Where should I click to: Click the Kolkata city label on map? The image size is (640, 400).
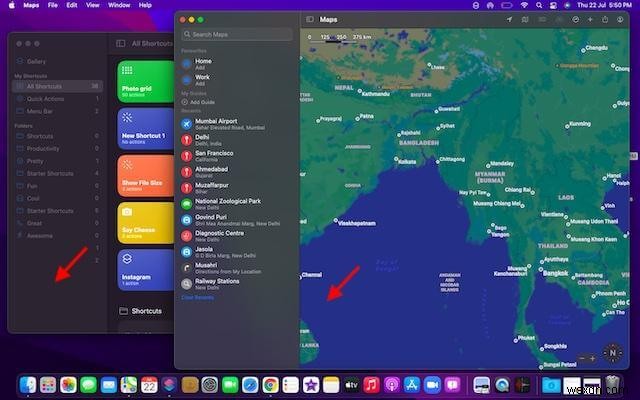[407, 162]
